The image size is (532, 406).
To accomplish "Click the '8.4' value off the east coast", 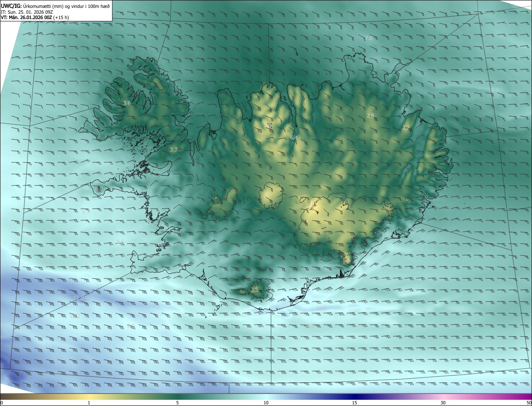I will (x=495, y=90).
